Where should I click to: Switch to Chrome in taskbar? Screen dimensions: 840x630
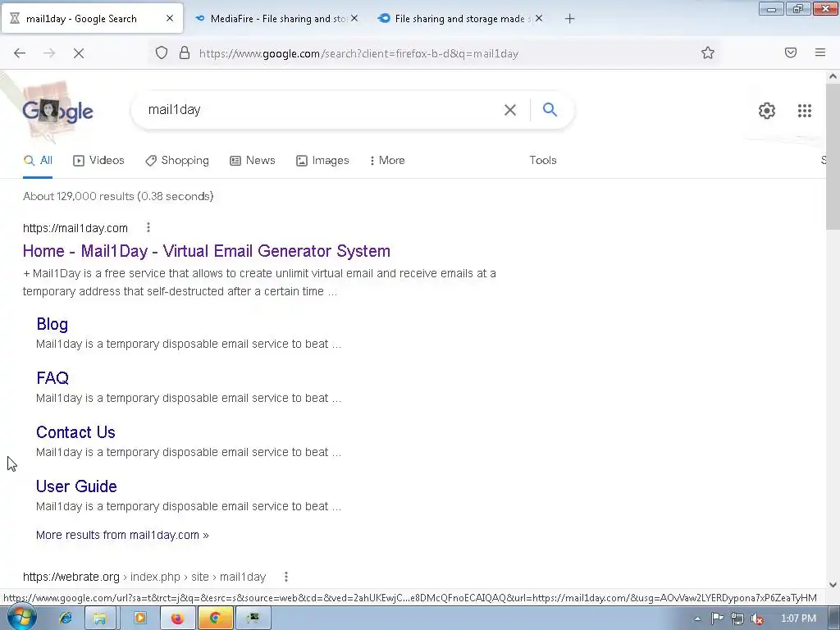[x=215, y=619]
